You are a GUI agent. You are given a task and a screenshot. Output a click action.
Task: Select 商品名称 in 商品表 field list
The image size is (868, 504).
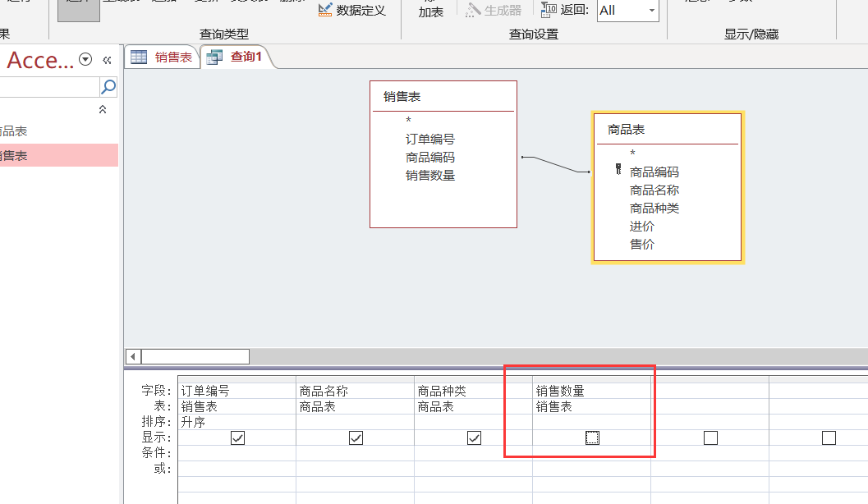coord(654,190)
